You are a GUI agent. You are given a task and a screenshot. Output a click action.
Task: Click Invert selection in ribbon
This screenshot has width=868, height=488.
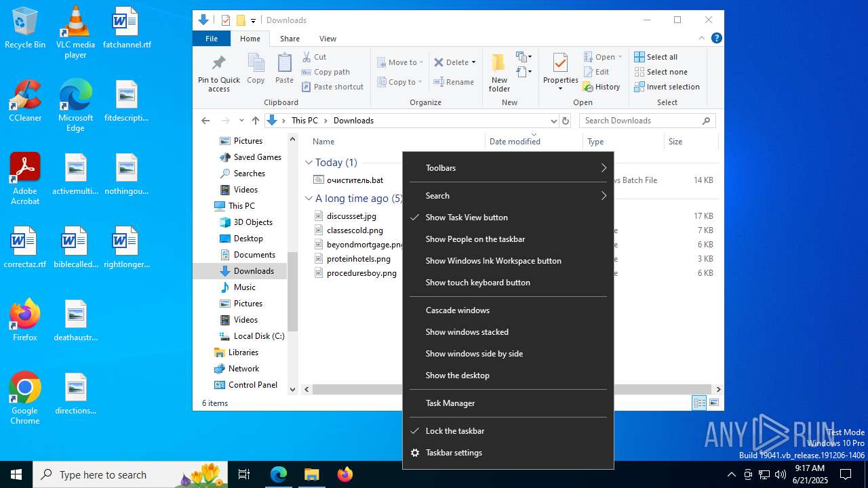click(667, 87)
